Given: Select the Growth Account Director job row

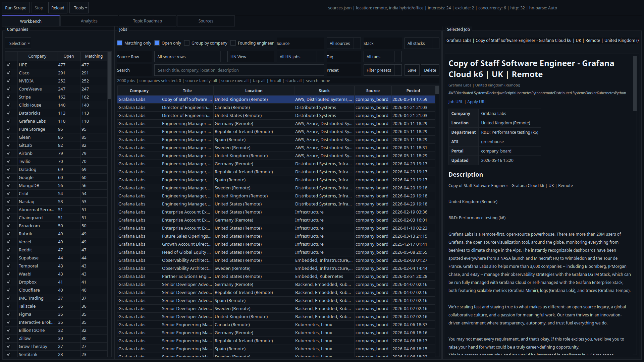Looking at the screenshot, I should tap(276, 244).
